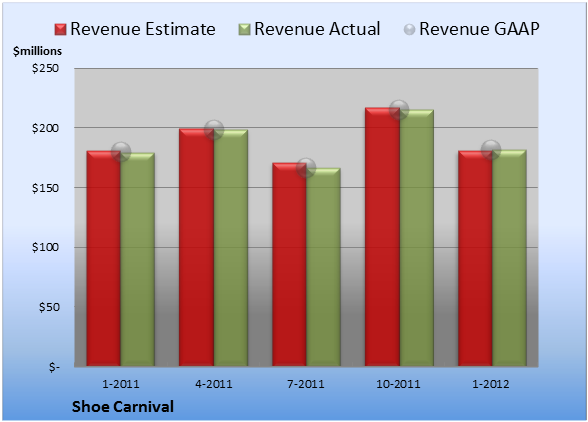Select the 'Revenue Actual' legend label
588x422 pixels.
tap(317, 29)
